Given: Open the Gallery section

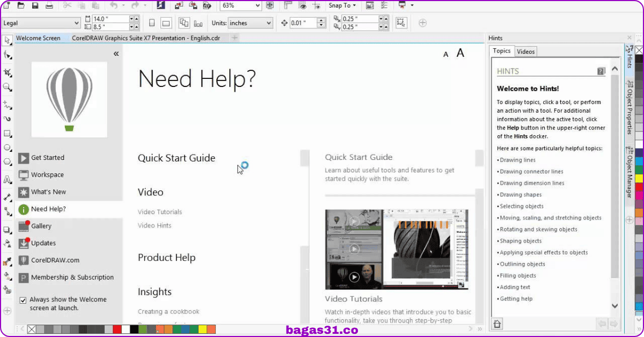Looking at the screenshot, I should tap(41, 226).
